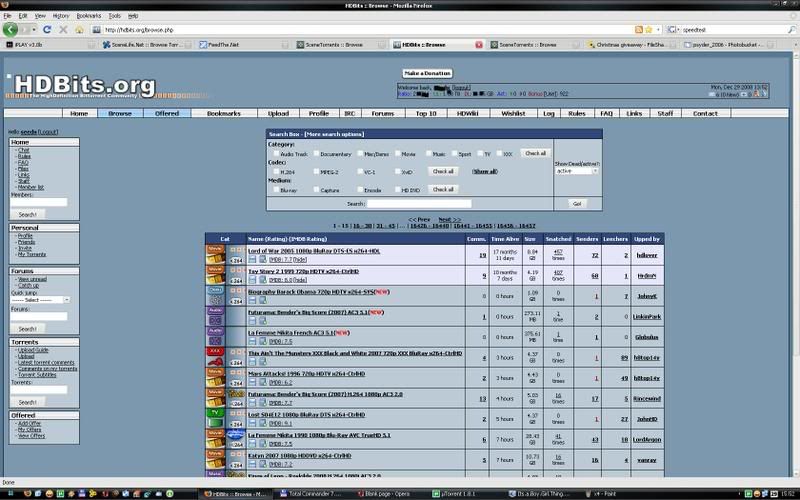Click TV category icon beside Lost S04E12
Screen dimensions: 800x500
click(215, 418)
